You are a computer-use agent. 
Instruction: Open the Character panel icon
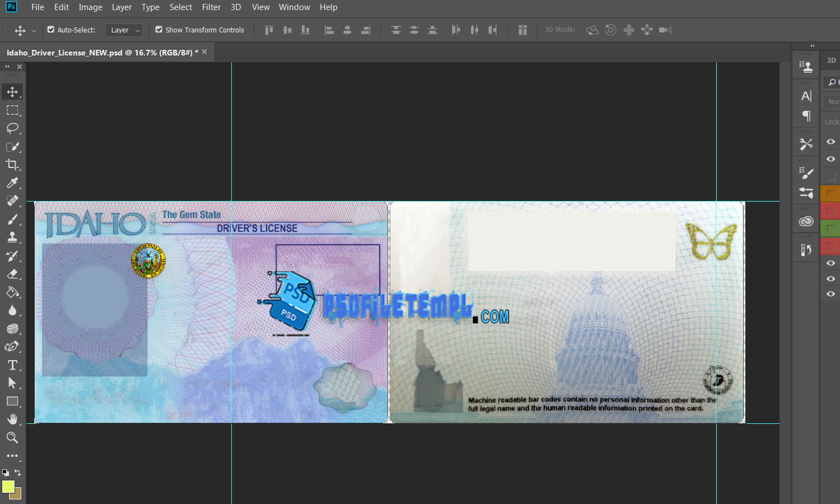(807, 96)
